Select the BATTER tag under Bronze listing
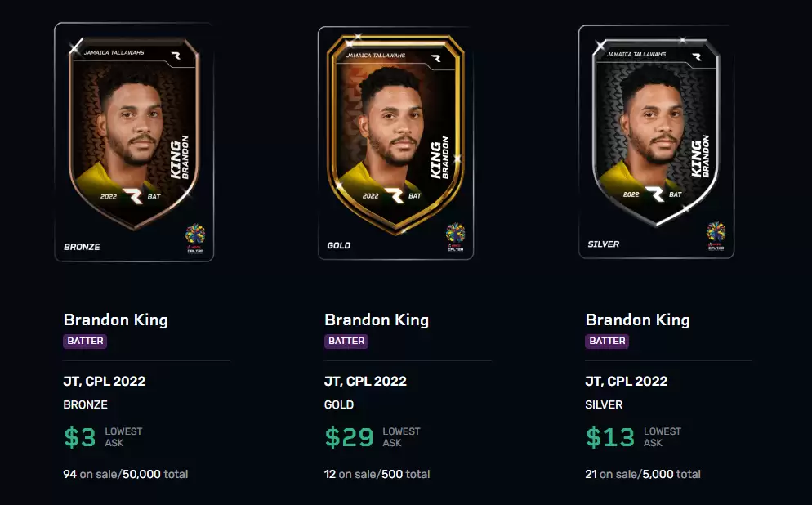812x505 pixels. [85, 341]
